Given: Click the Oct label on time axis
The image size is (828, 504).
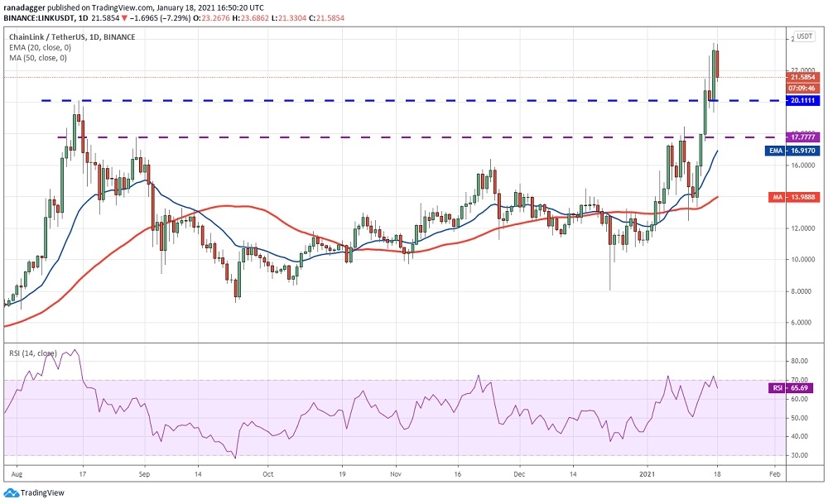Looking at the screenshot, I should point(267,477).
